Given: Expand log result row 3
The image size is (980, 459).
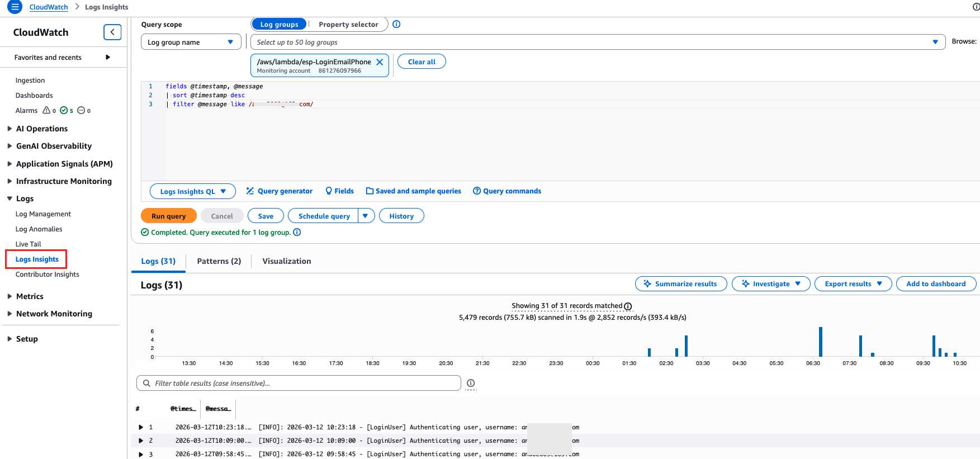Looking at the screenshot, I should click(x=141, y=454).
